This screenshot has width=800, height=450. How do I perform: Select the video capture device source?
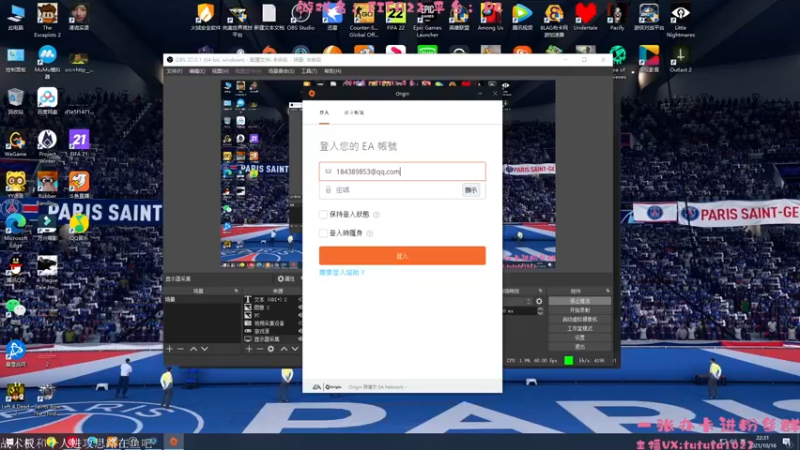pyautogui.click(x=269, y=323)
